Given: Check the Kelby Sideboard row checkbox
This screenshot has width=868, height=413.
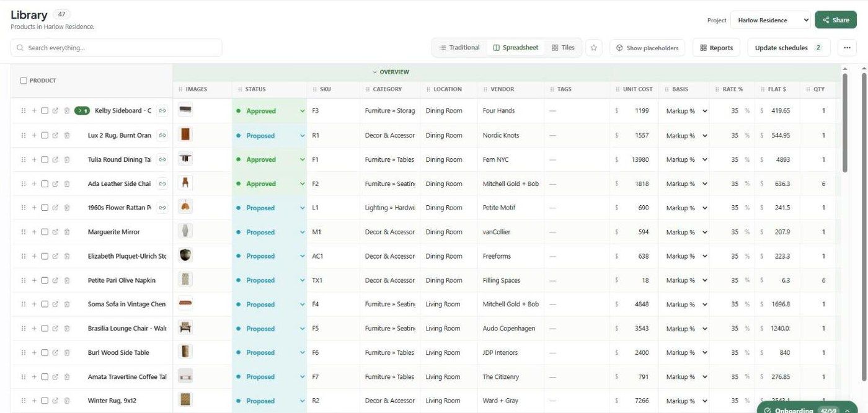Looking at the screenshot, I should (x=45, y=111).
